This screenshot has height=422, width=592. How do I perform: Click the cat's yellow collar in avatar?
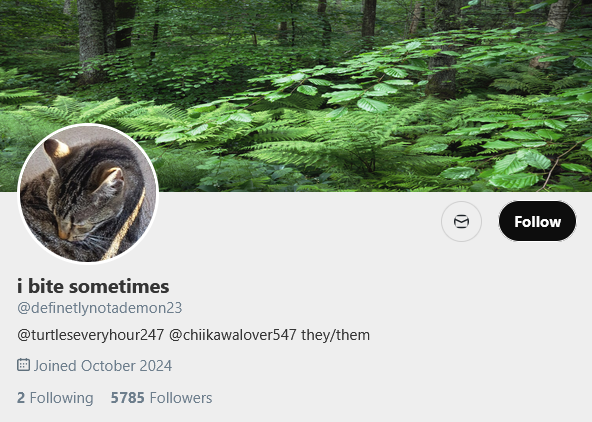pos(125,227)
